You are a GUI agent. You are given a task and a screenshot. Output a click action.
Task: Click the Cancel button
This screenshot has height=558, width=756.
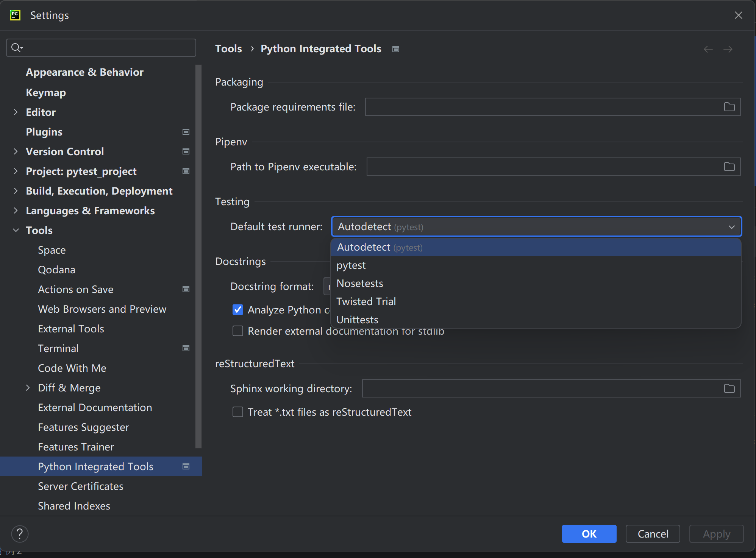pos(653,534)
